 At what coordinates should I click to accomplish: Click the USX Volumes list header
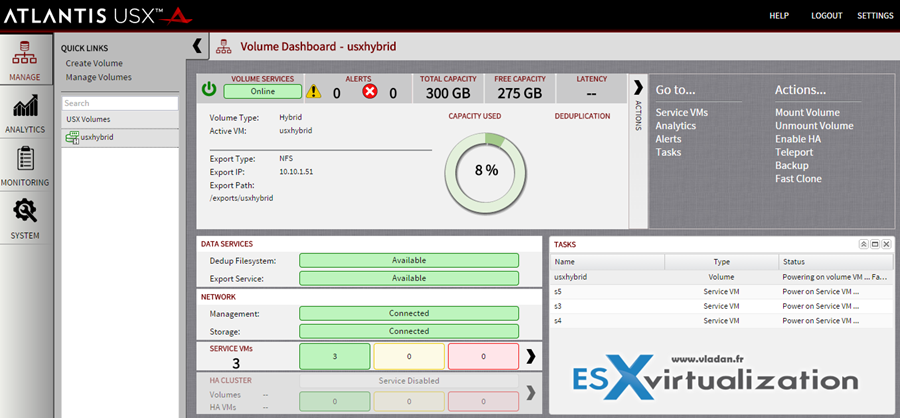(121, 119)
